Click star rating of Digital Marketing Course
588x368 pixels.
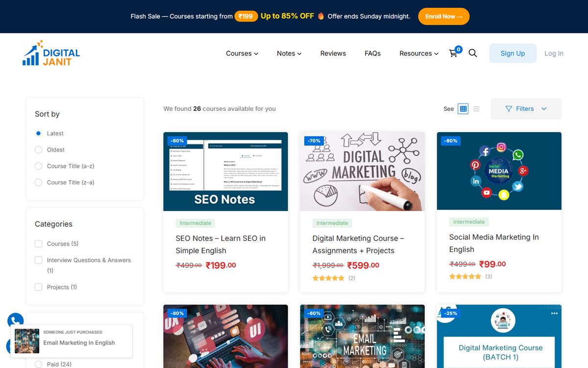pos(328,278)
